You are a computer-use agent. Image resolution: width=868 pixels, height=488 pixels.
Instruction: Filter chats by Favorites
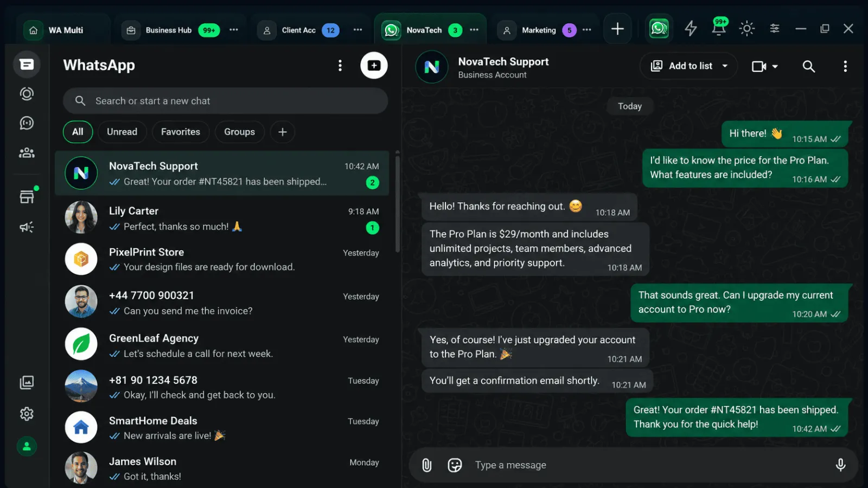pyautogui.click(x=181, y=132)
